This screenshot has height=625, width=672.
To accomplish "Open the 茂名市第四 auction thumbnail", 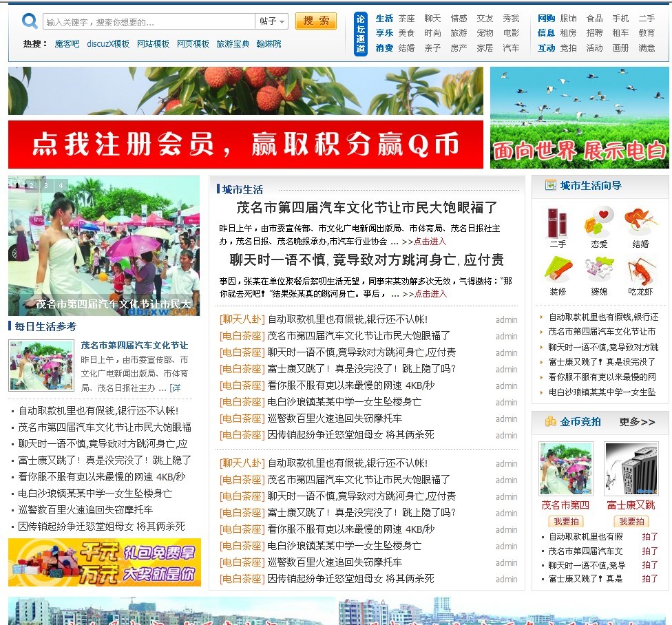I will (x=566, y=469).
